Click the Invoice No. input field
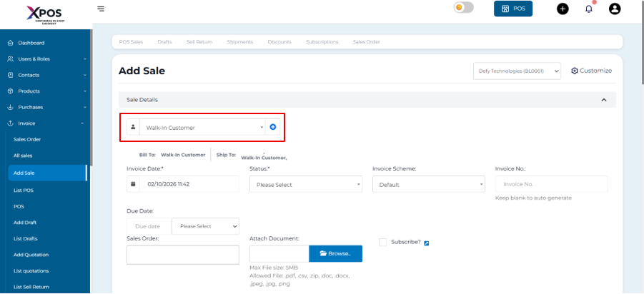Image resolution: width=644 pixels, height=294 pixels. 550,184
